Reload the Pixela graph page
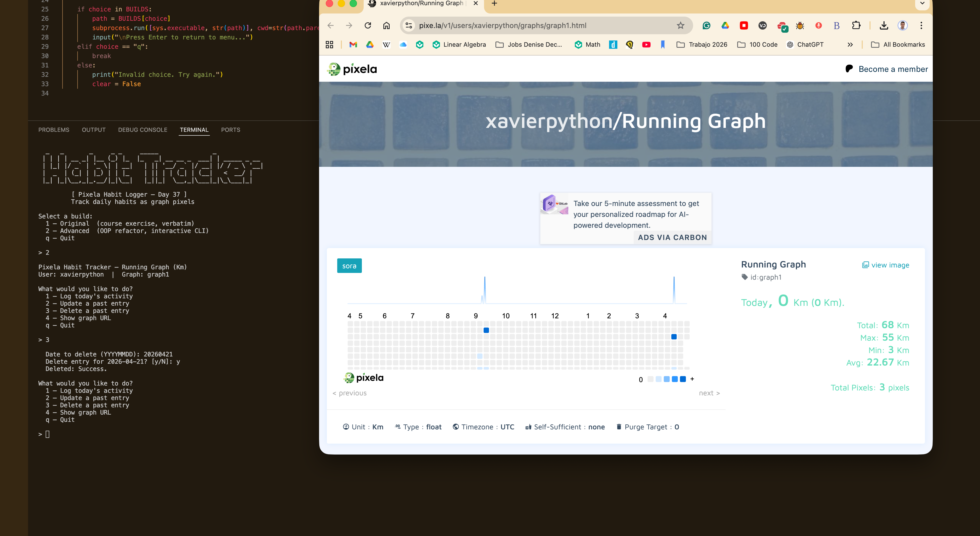Viewport: 980px width, 536px height. click(x=368, y=25)
